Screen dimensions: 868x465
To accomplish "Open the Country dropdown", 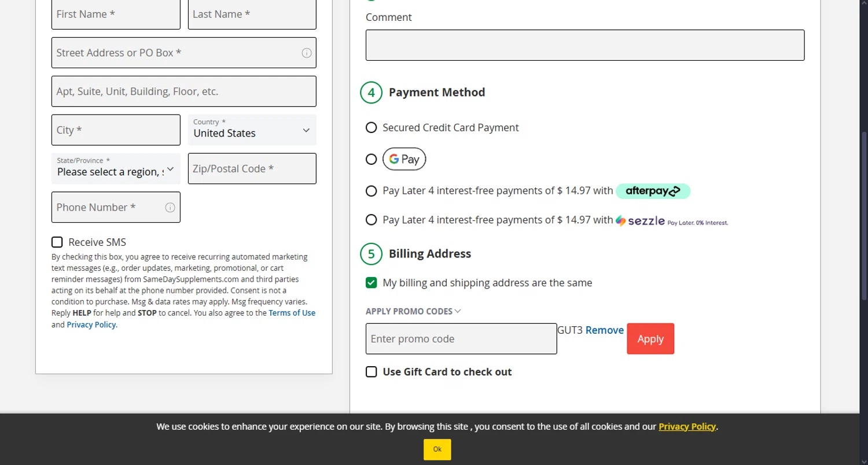I will click(x=252, y=130).
